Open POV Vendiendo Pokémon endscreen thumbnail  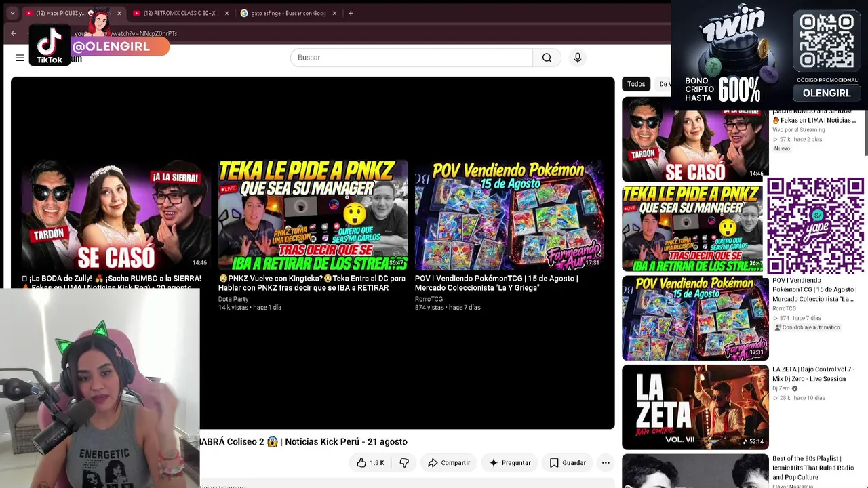click(x=509, y=216)
